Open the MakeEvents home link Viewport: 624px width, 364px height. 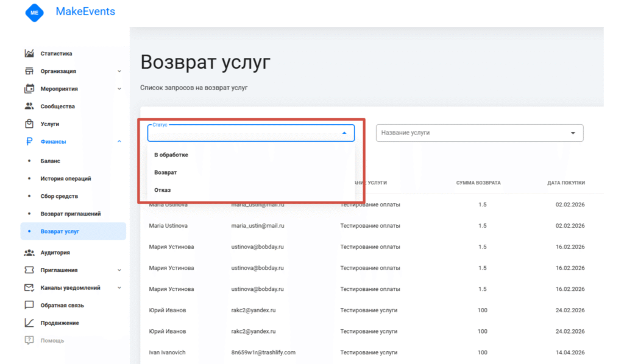tap(85, 12)
